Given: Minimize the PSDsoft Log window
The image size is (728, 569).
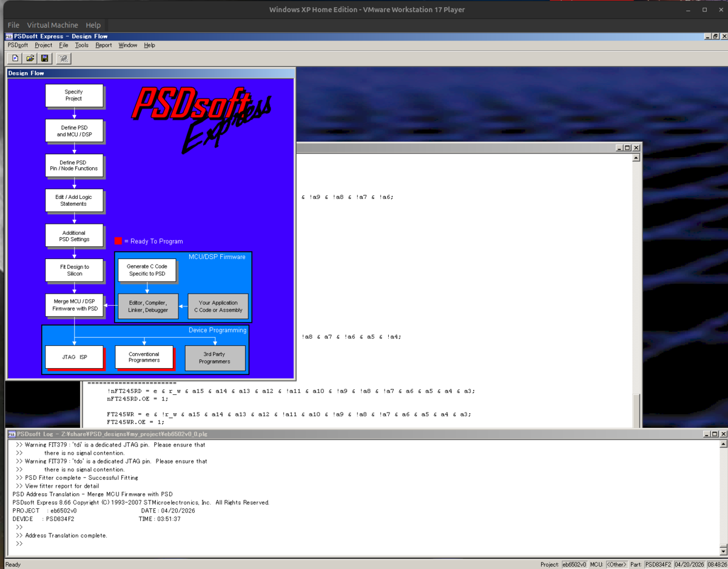Looking at the screenshot, I should [707, 434].
